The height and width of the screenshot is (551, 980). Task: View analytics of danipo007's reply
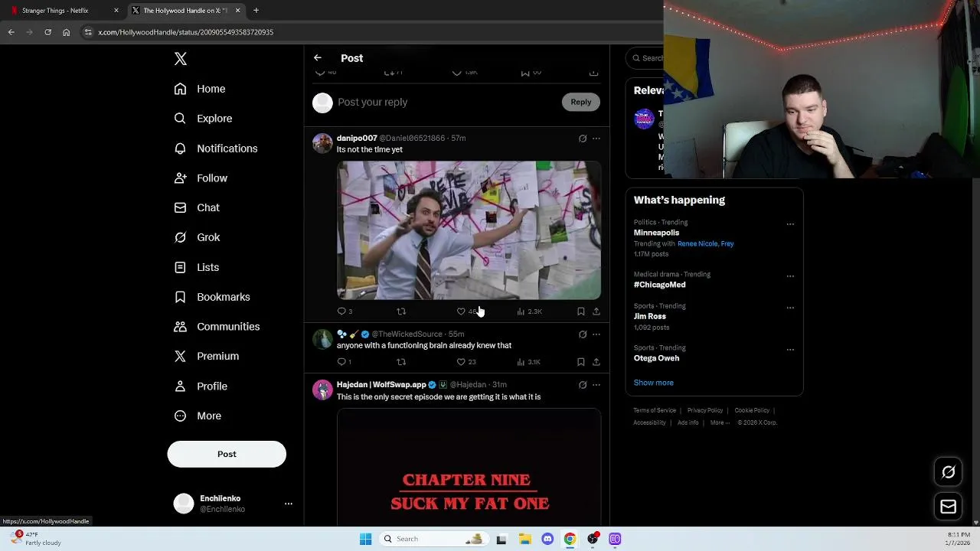point(529,311)
